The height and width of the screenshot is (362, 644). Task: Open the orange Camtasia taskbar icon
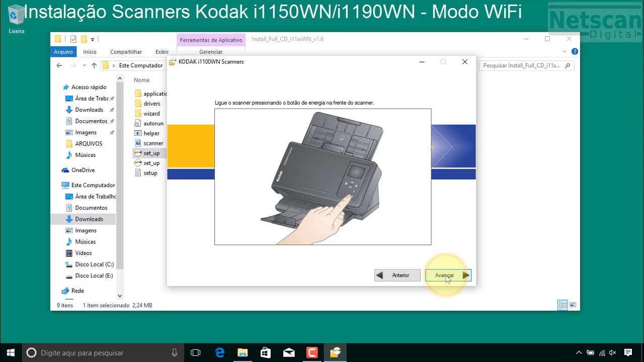point(312,352)
